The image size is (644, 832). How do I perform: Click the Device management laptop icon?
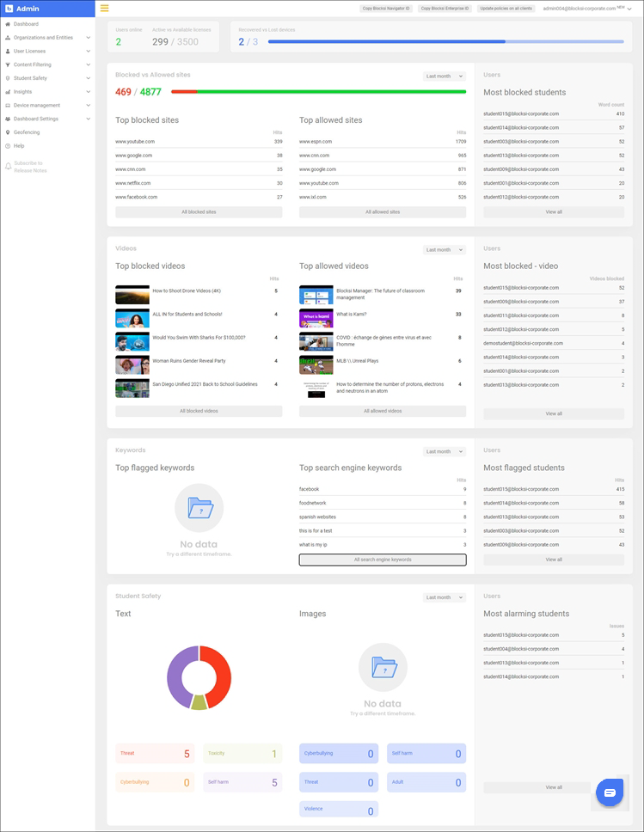[8, 105]
